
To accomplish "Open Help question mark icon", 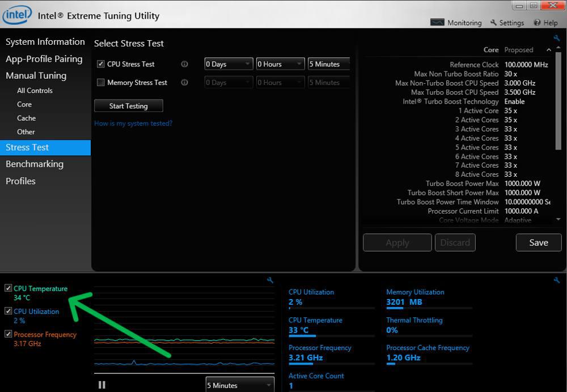I will 537,23.
